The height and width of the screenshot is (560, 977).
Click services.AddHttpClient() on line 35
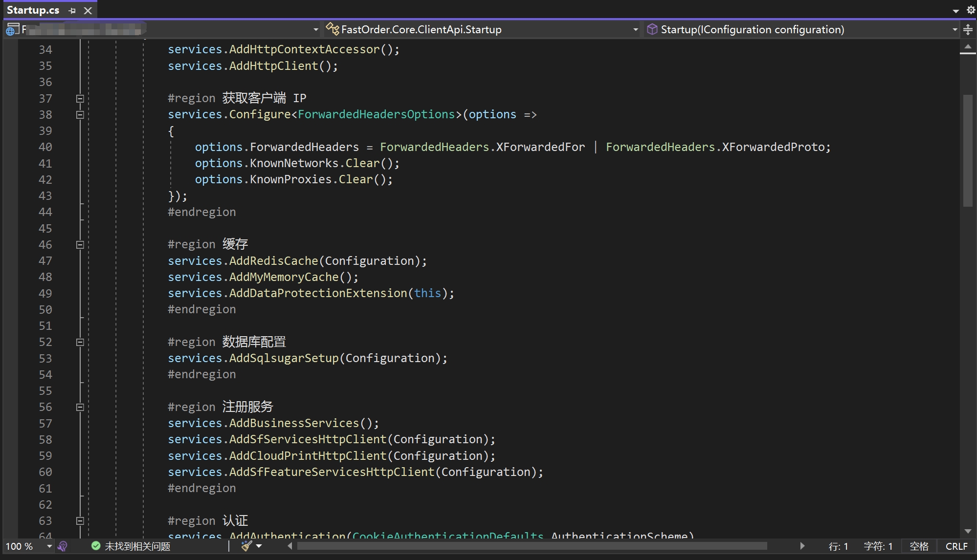[253, 66]
